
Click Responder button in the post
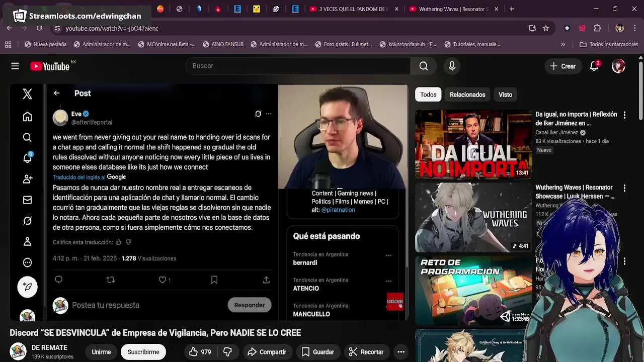[249, 305]
